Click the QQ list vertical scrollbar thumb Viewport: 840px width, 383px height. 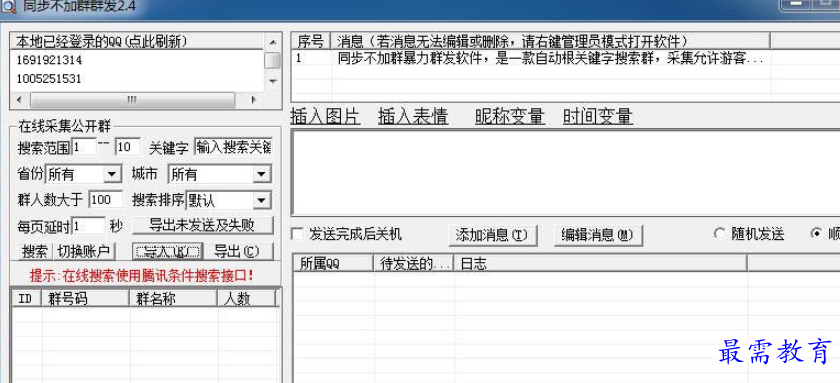(x=272, y=61)
